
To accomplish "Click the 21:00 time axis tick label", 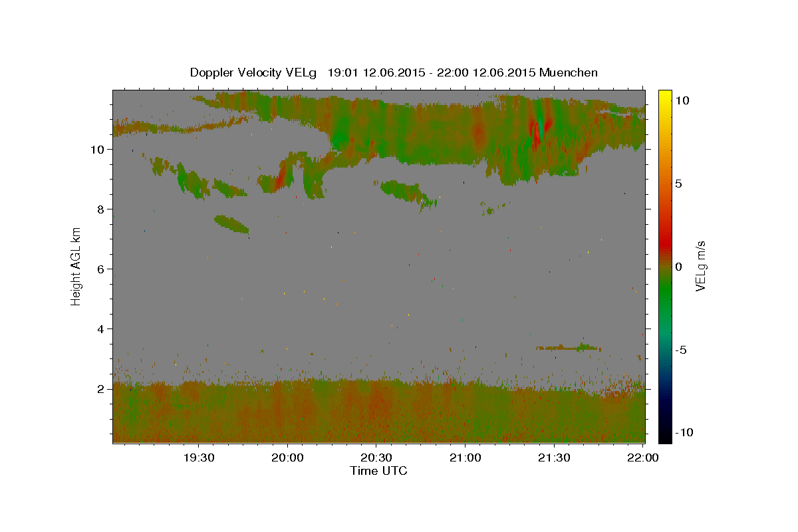I will pyautogui.click(x=465, y=458).
